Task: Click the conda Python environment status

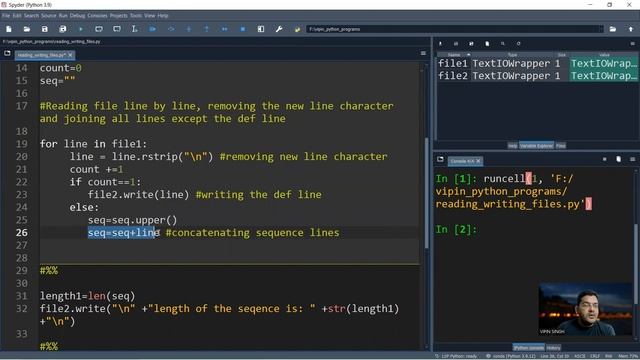Action: (510, 356)
